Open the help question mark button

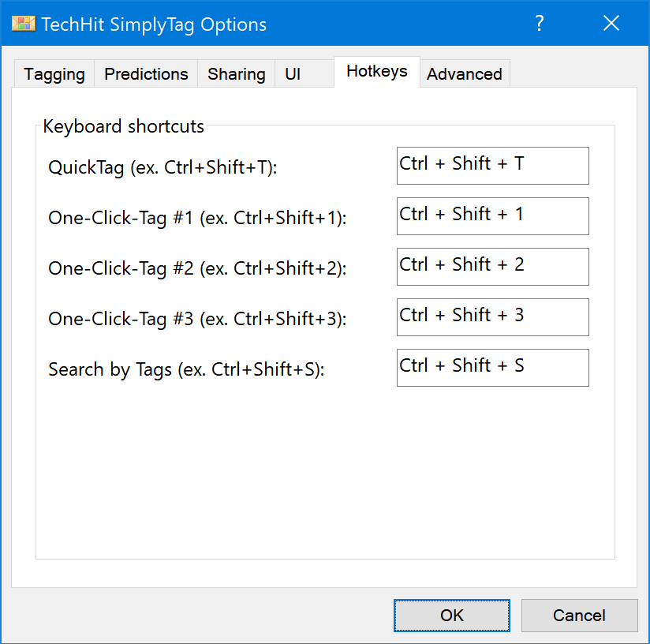pos(539,23)
